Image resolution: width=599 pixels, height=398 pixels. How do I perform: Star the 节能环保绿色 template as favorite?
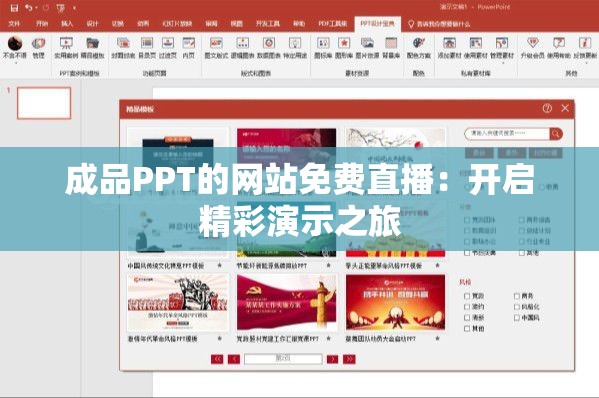click(x=328, y=265)
